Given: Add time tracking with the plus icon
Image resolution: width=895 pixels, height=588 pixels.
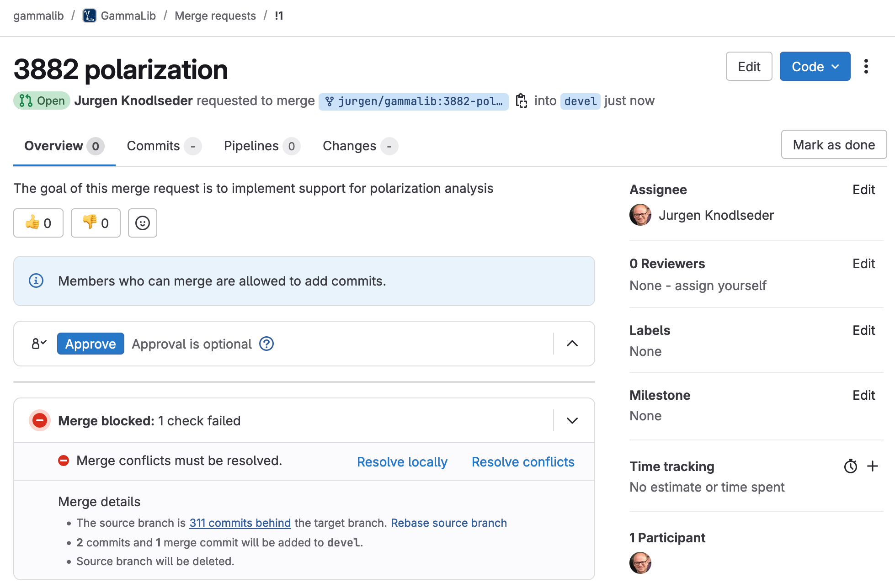Looking at the screenshot, I should coord(873,466).
